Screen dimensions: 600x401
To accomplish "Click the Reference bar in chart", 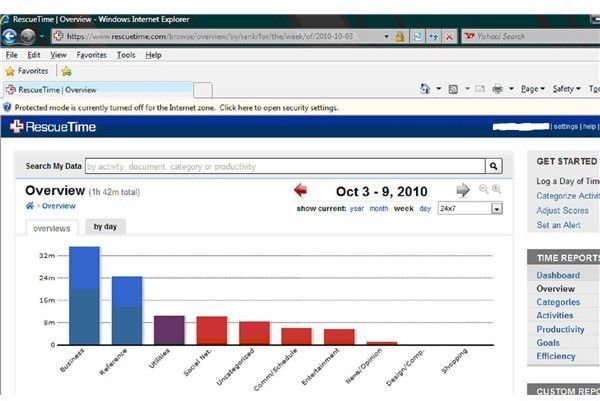I will [x=127, y=310].
